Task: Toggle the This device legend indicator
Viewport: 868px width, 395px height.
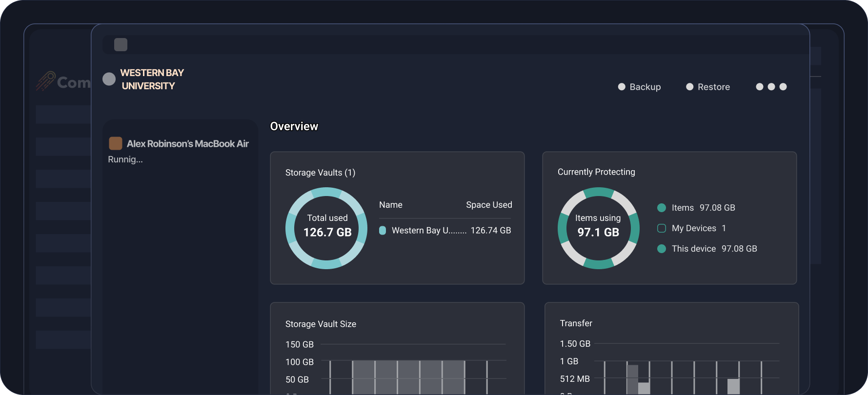Action: pos(662,249)
